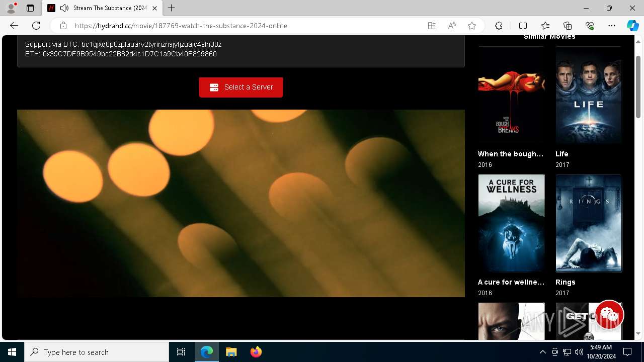Go back to previous page
Screen dimensions: 644x362
pos(14,26)
